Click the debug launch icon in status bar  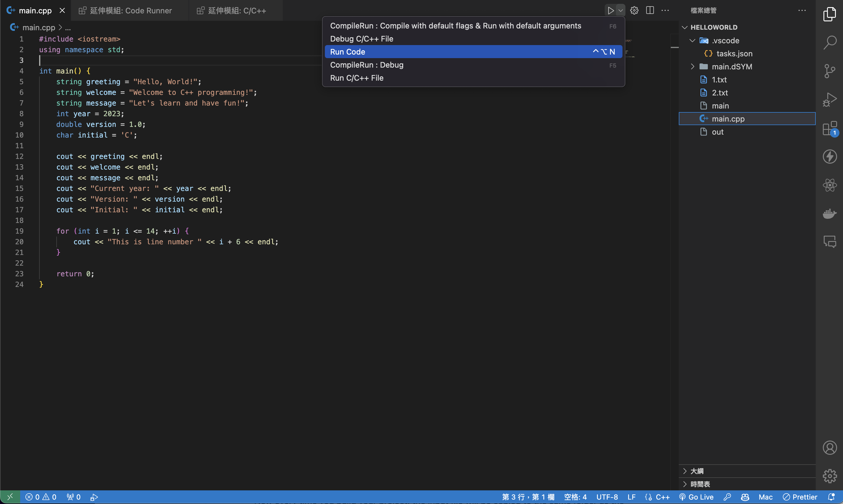pos(94,497)
